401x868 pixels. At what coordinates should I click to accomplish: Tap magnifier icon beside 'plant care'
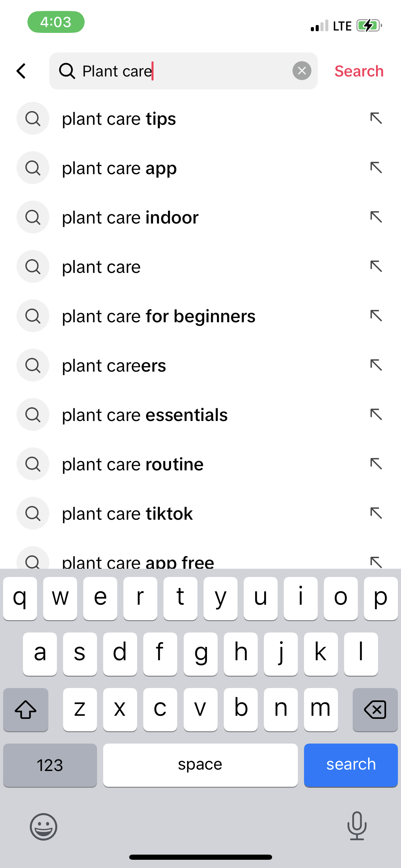tap(33, 266)
